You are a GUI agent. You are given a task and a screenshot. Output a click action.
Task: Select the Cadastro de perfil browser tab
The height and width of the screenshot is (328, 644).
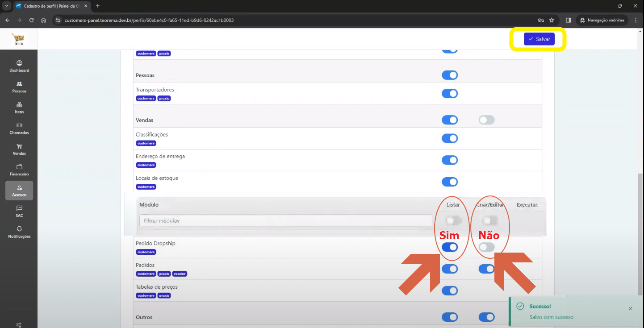tap(51, 6)
